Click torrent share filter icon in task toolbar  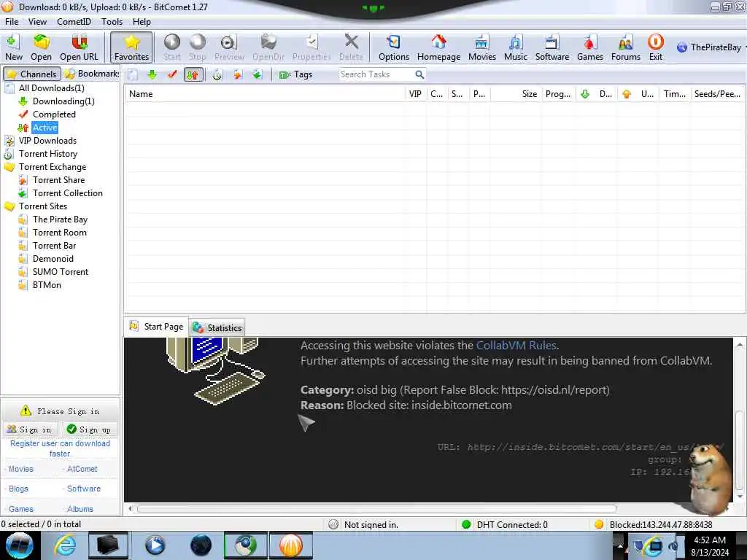click(x=237, y=75)
